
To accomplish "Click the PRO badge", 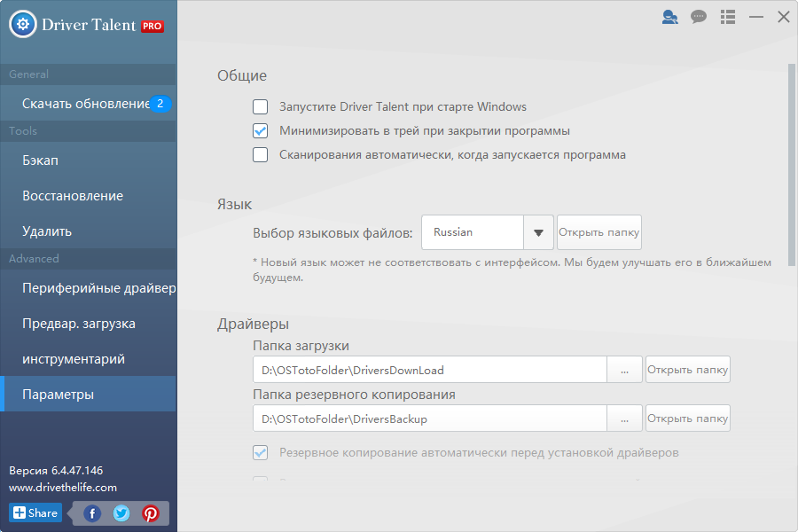I will (153, 26).
